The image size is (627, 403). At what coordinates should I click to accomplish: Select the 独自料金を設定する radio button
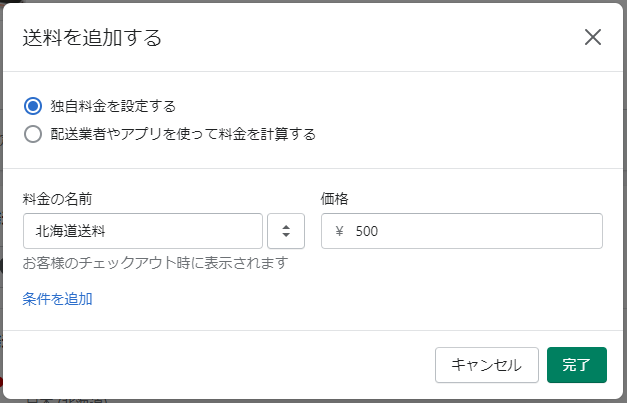[33, 106]
